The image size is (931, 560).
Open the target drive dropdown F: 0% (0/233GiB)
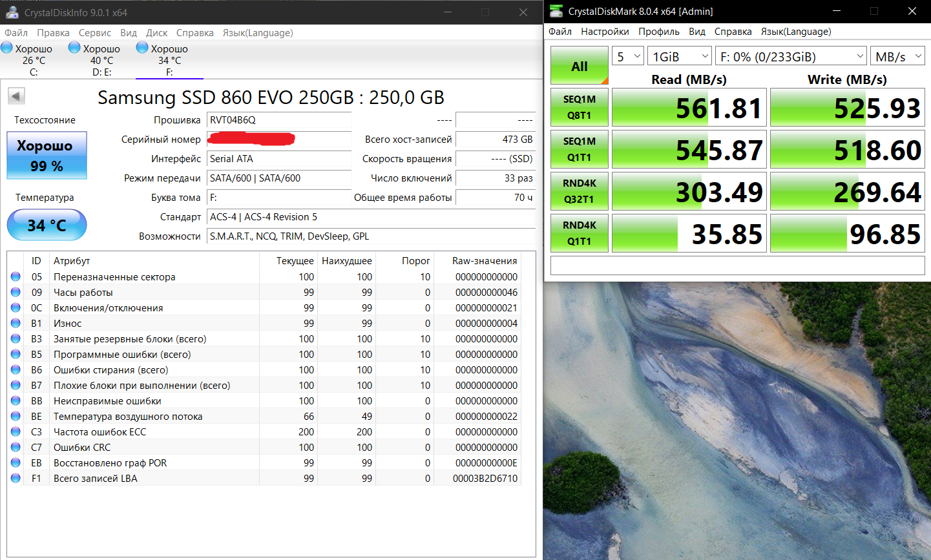click(x=791, y=56)
